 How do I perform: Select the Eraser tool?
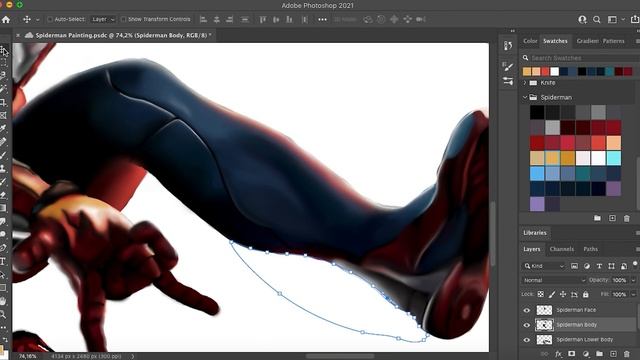tap(3, 195)
